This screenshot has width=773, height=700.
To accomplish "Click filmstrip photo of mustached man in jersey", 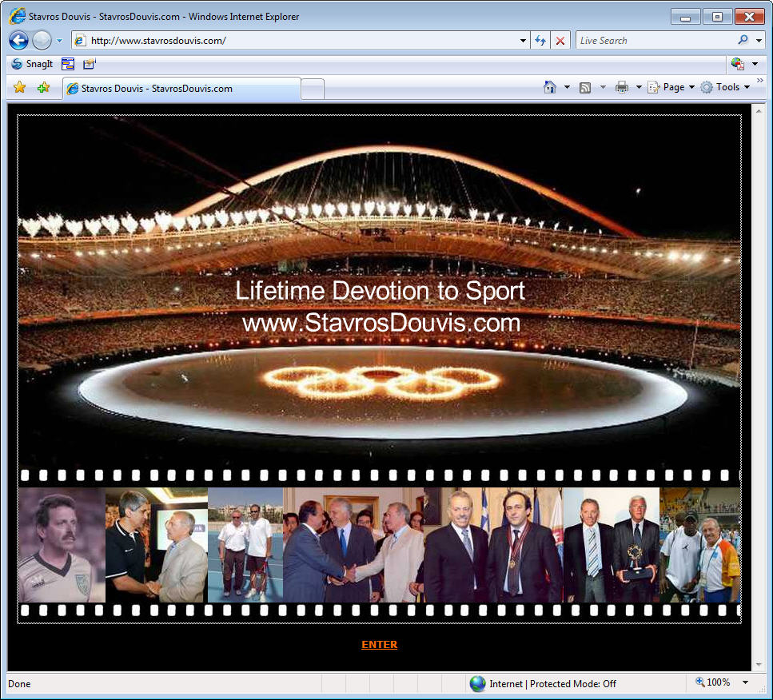I will pos(62,545).
